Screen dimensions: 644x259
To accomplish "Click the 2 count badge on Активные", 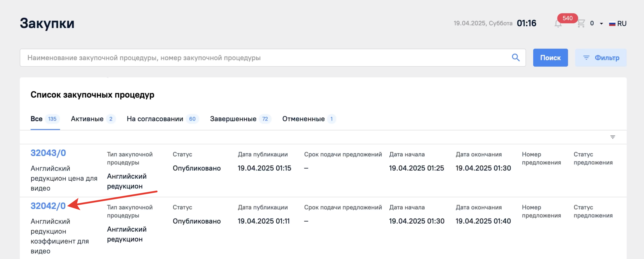I will coord(111,119).
